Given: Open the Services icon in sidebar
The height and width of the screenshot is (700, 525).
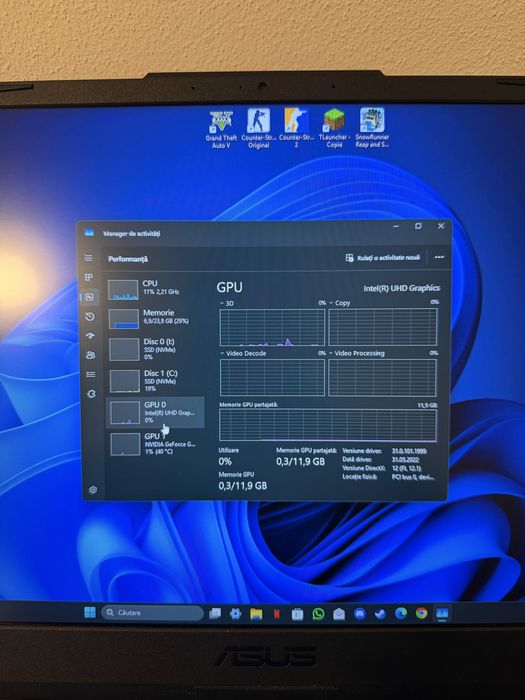Looking at the screenshot, I should coord(91,394).
